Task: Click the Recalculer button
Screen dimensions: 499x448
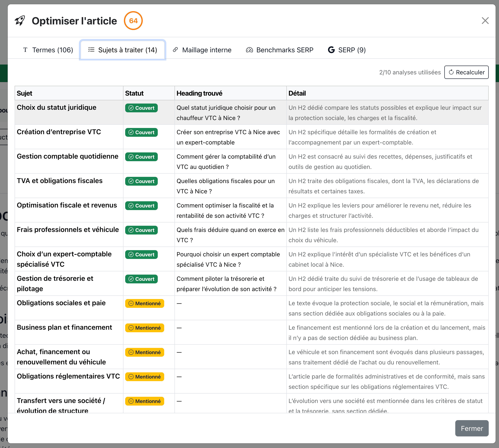Action: [466, 72]
